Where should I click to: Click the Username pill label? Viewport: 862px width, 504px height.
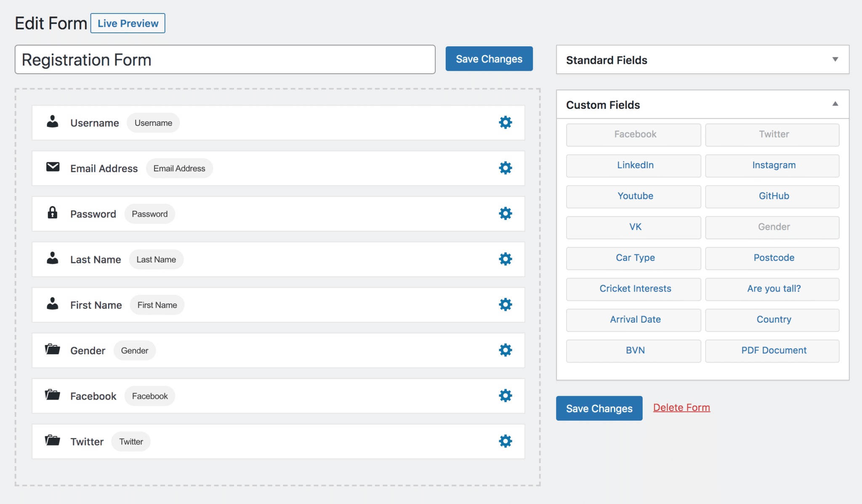click(x=153, y=123)
